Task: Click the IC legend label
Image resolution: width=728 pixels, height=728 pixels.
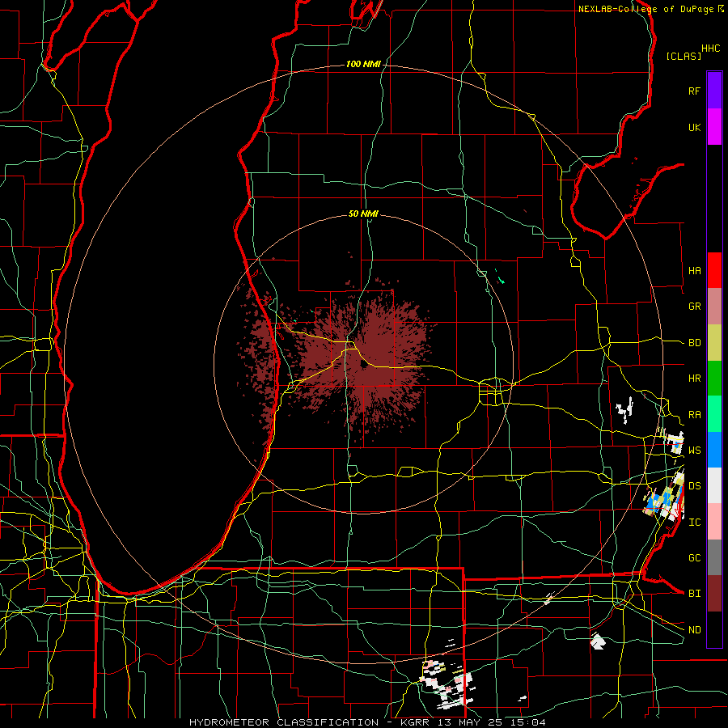Action: pos(694,523)
